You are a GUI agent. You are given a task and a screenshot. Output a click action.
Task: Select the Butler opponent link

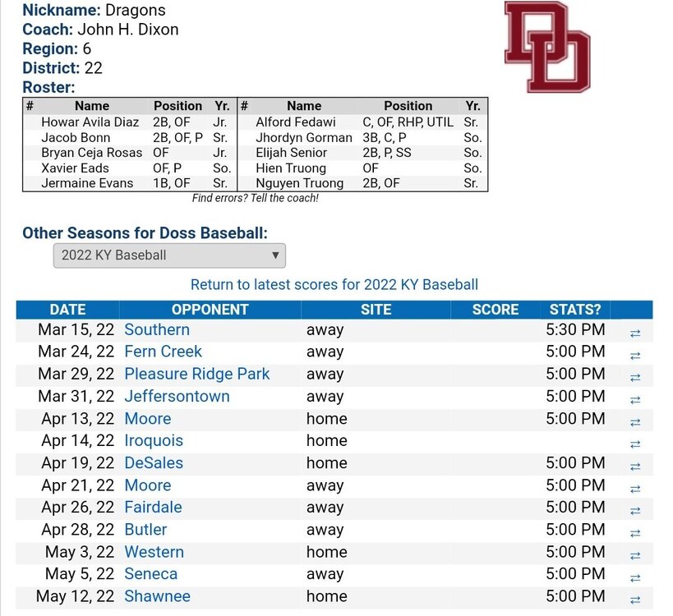pyautogui.click(x=145, y=529)
